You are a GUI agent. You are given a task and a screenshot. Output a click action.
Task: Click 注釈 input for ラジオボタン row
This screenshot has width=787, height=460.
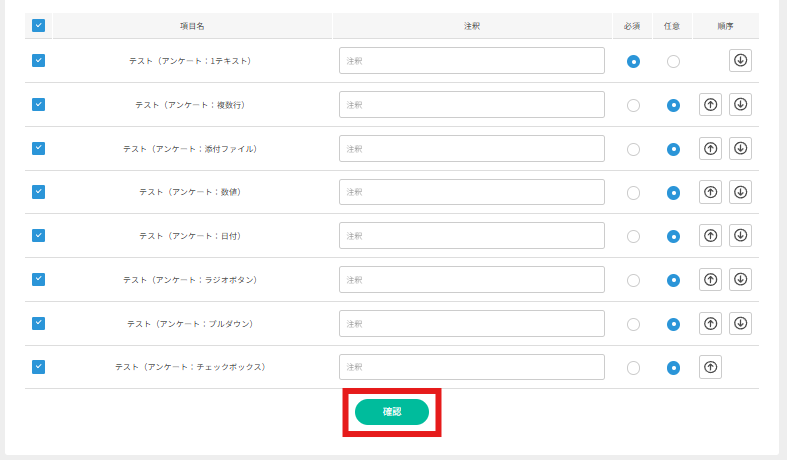coord(471,280)
